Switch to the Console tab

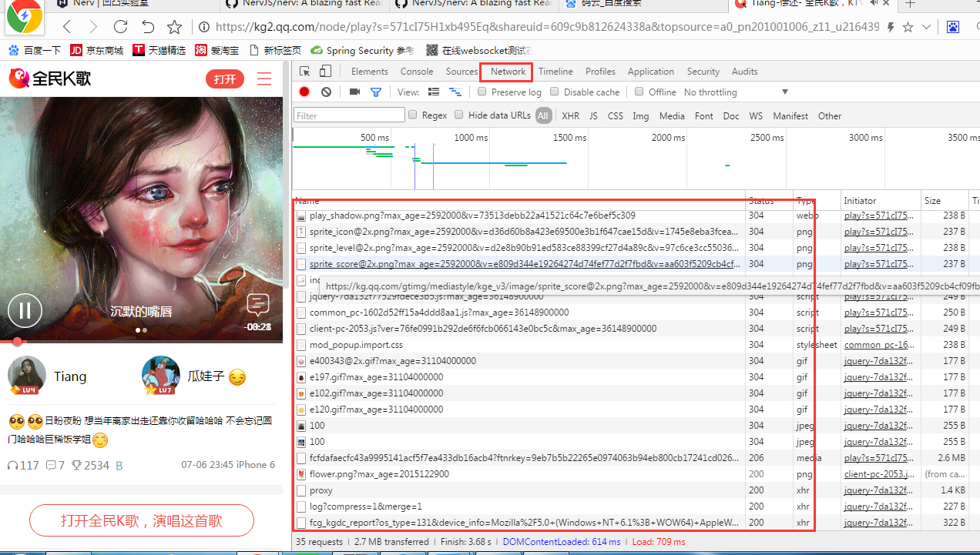pos(416,71)
